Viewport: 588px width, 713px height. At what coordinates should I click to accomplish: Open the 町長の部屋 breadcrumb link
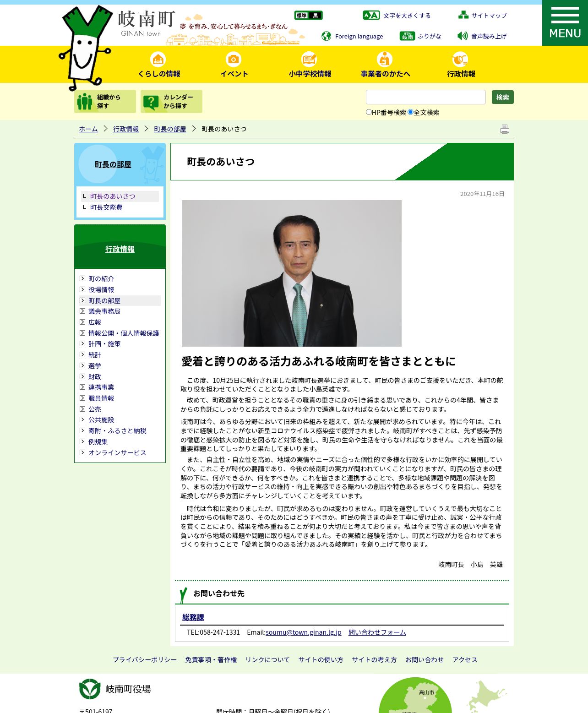[170, 129]
